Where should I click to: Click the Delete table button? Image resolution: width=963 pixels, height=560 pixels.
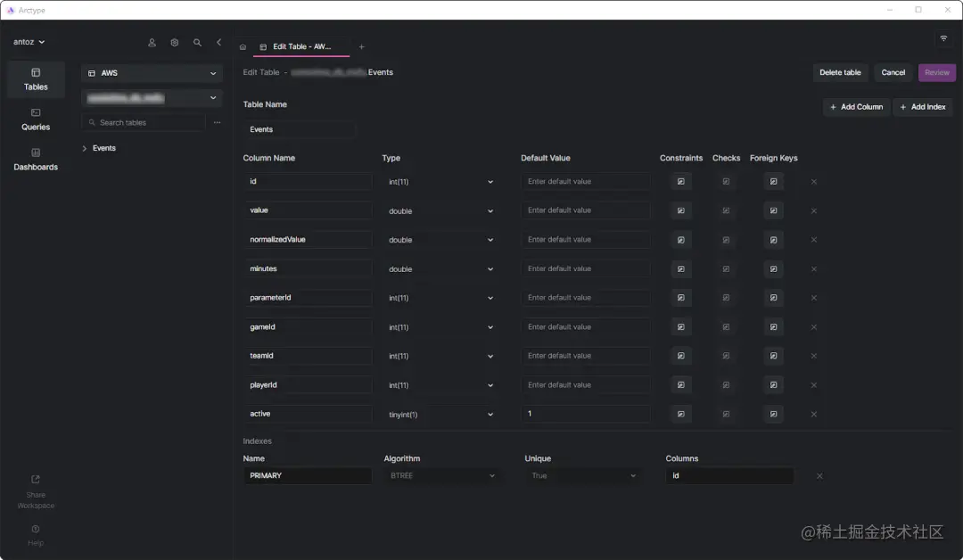pos(840,72)
